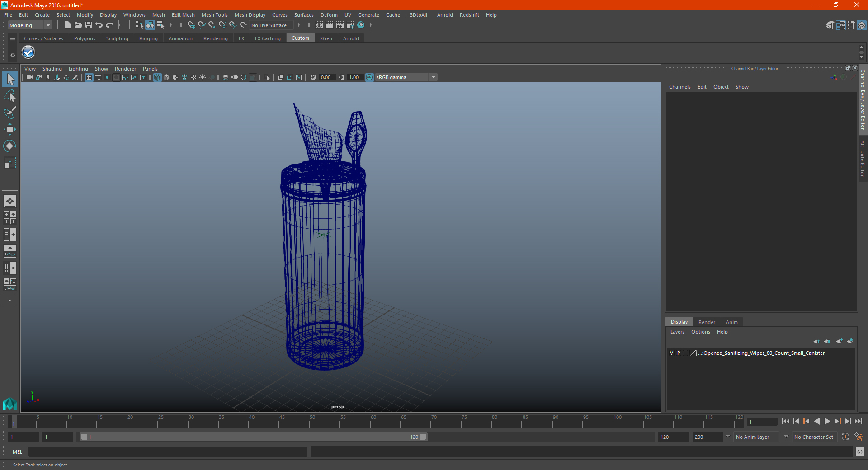Enable snap to grids
The image size is (868, 470).
point(191,25)
